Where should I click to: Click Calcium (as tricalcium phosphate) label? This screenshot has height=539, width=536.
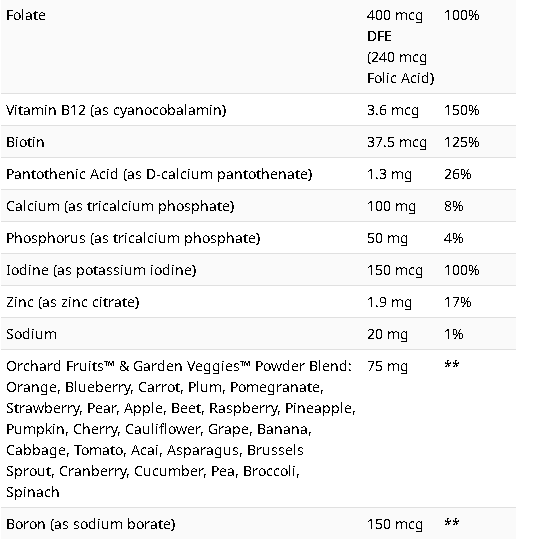(x=120, y=206)
